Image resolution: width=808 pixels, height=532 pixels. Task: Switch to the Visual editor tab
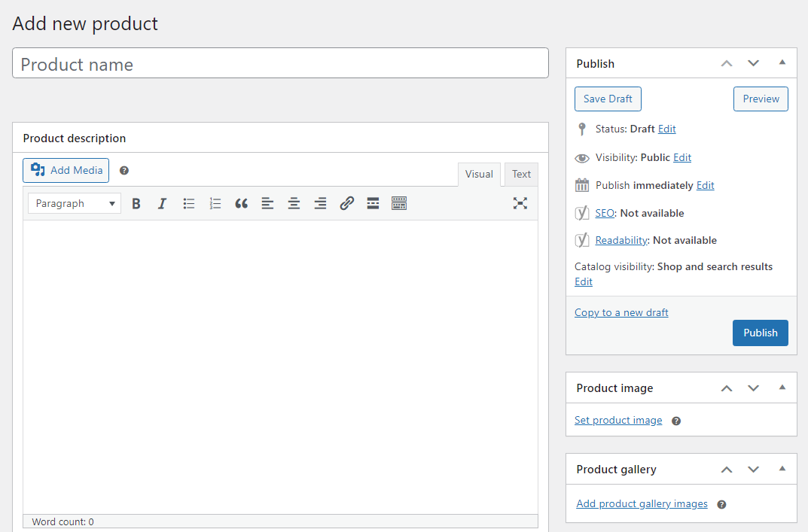pyautogui.click(x=479, y=174)
